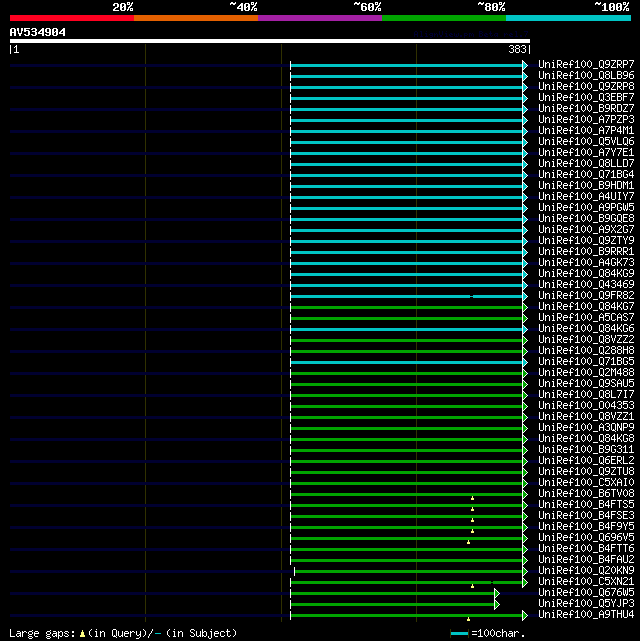The image size is (640, 641).
Task: Select the UniRef100_Q9FR82 label
Action: [x=586, y=296]
